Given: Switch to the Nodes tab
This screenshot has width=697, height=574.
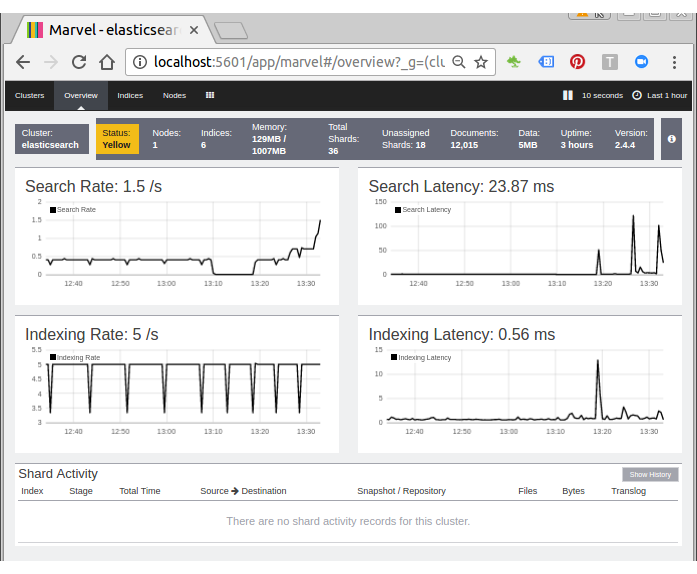Looking at the screenshot, I should [174, 95].
